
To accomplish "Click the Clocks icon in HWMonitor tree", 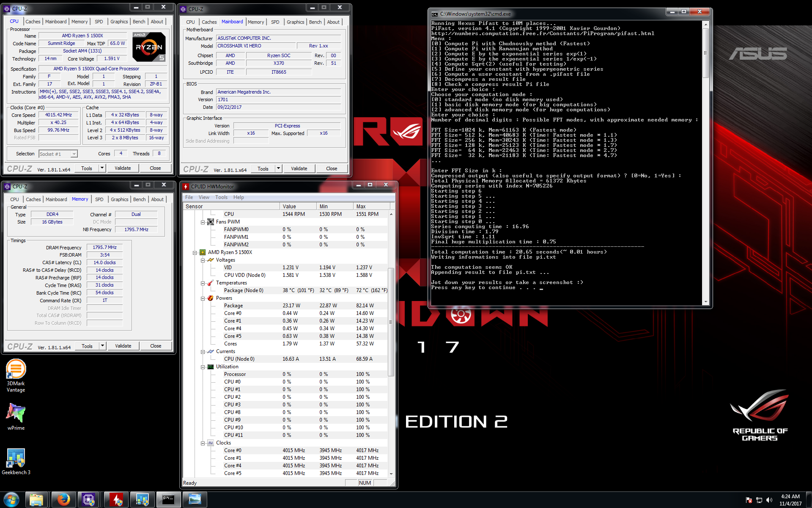I will point(211,443).
